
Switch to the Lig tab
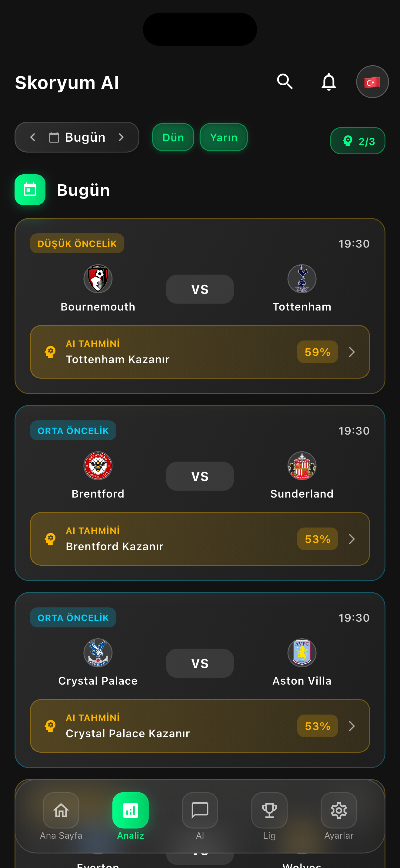pos(269,815)
